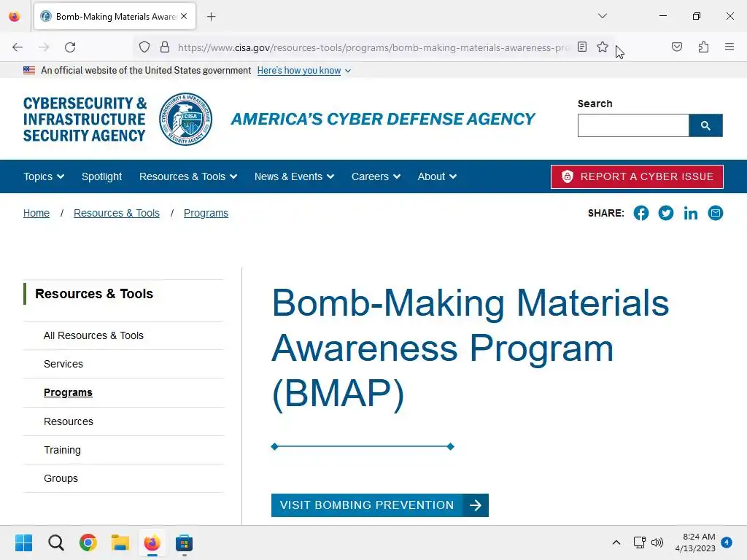Screen dimensions: 747x560
Task: Click Cybersecurity & Infrastructure Security Agency wordmark
Action: click(x=85, y=119)
